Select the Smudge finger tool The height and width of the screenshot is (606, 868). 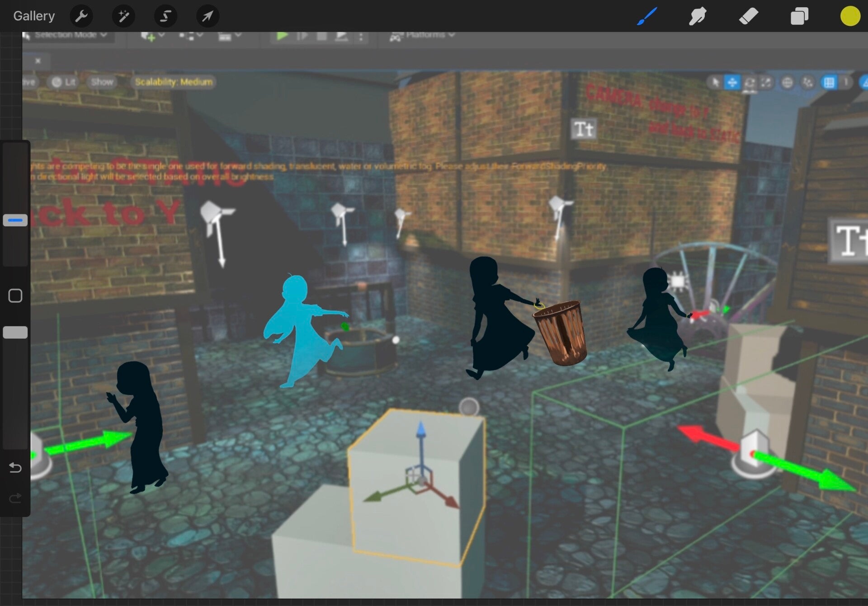697,16
